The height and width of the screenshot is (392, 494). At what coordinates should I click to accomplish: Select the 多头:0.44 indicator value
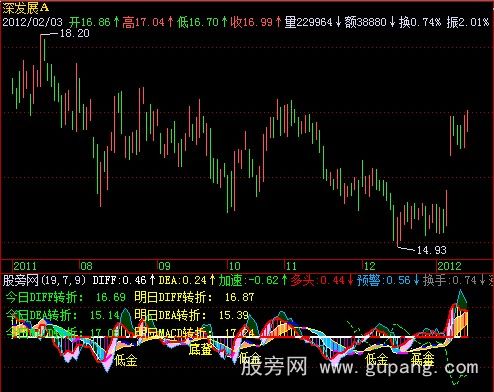coord(318,280)
